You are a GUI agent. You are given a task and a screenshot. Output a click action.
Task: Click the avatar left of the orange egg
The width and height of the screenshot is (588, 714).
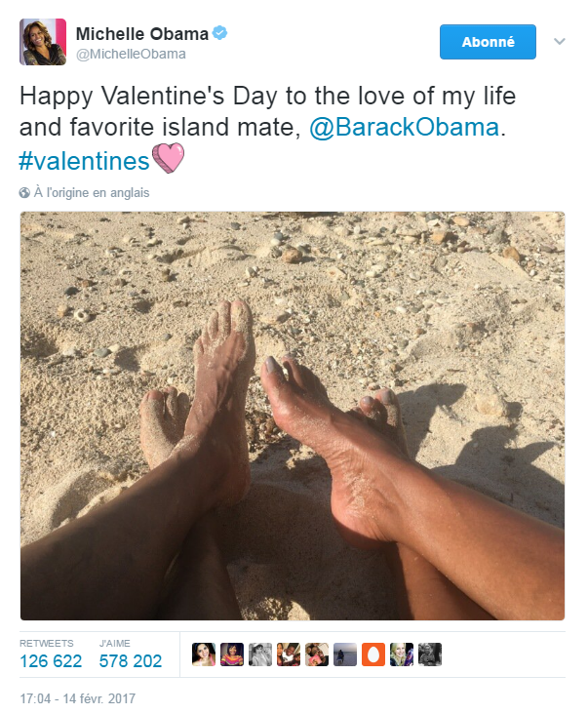click(345, 654)
